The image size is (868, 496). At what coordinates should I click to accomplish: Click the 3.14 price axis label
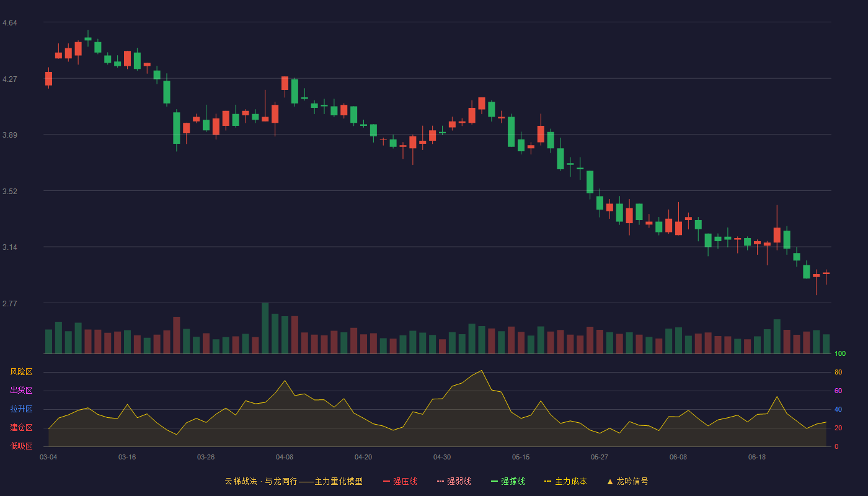pyautogui.click(x=10, y=247)
